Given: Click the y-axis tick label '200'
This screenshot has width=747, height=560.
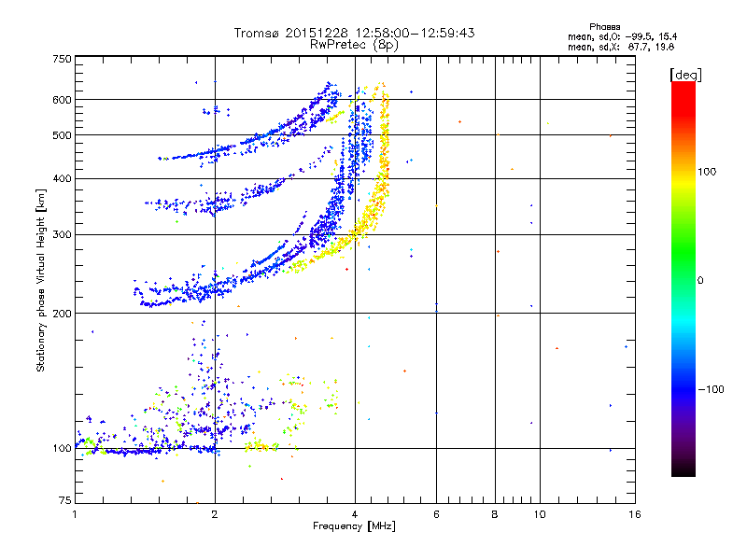Looking at the screenshot, I should point(62,314).
